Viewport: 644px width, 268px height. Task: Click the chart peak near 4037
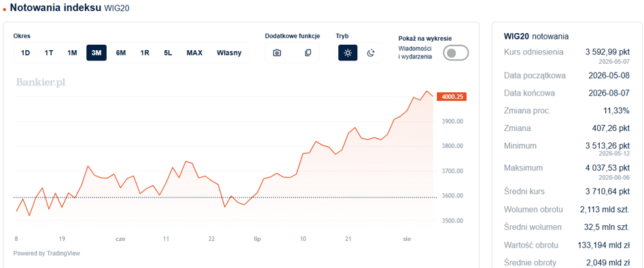click(427, 91)
